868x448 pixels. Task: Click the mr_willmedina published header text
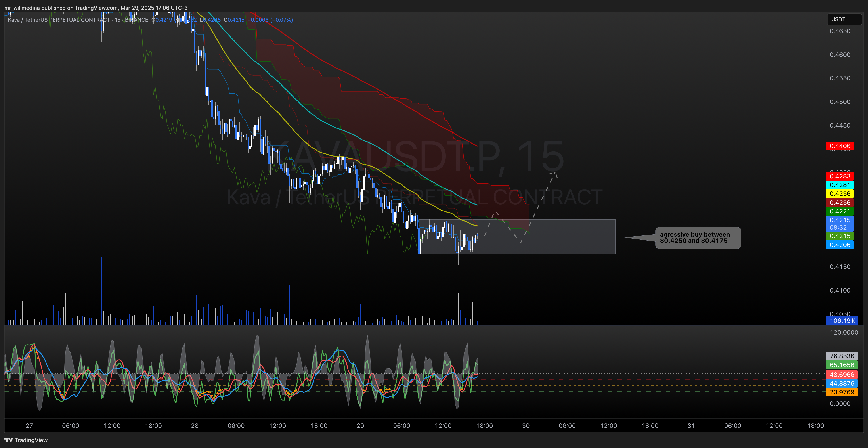96,8
